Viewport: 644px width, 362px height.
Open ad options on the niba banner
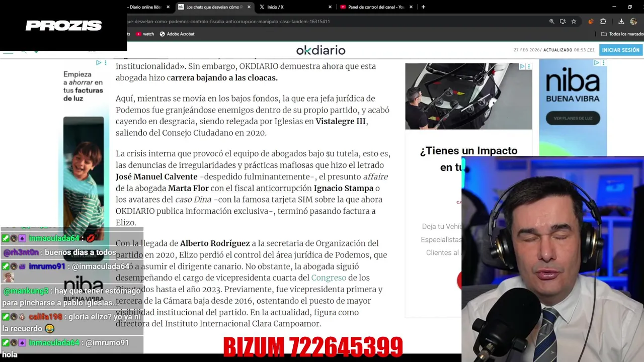(603, 63)
